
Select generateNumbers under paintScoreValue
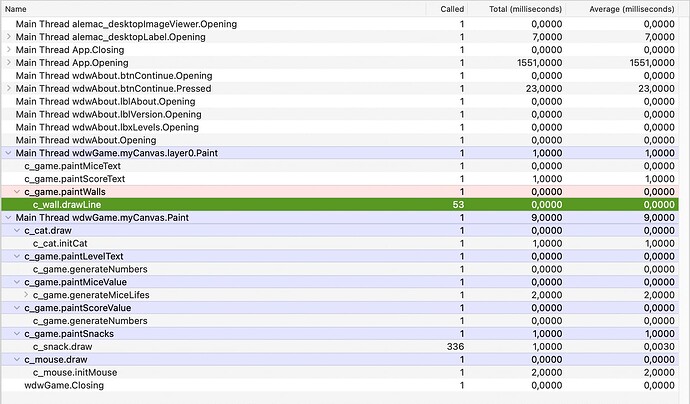click(x=90, y=321)
